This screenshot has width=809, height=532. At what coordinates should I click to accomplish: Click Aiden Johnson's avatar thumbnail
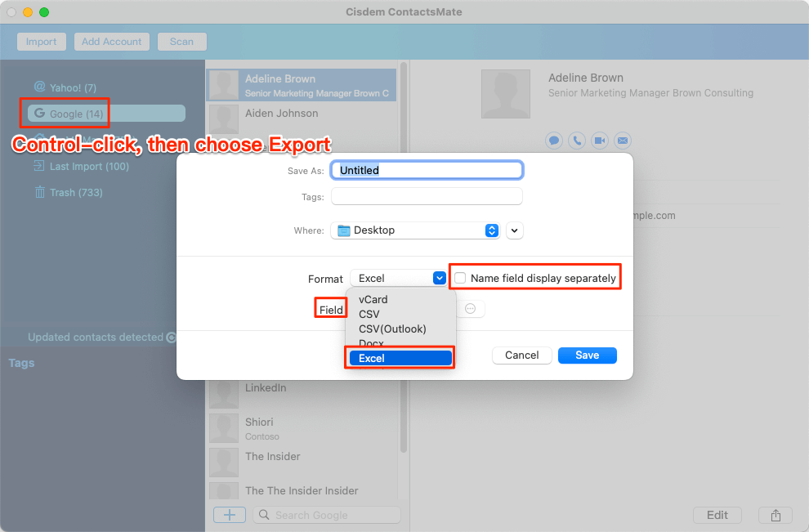coord(224,118)
